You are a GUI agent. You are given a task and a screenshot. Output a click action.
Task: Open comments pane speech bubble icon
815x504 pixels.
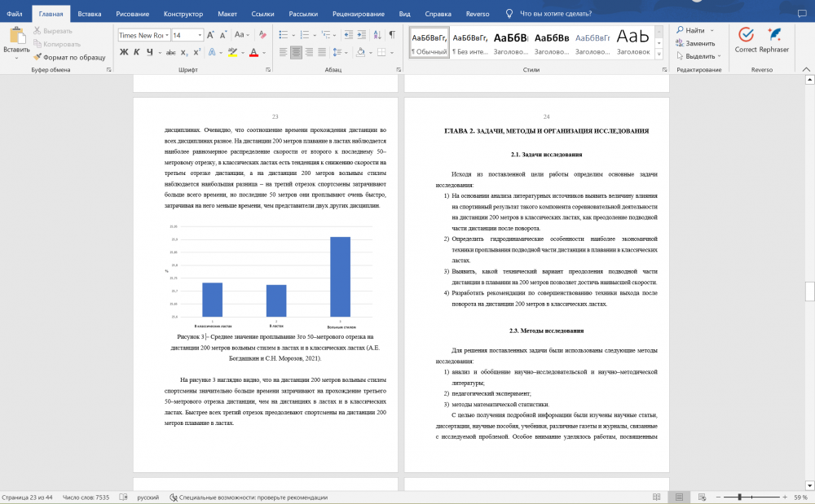pyautogui.click(x=802, y=14)
